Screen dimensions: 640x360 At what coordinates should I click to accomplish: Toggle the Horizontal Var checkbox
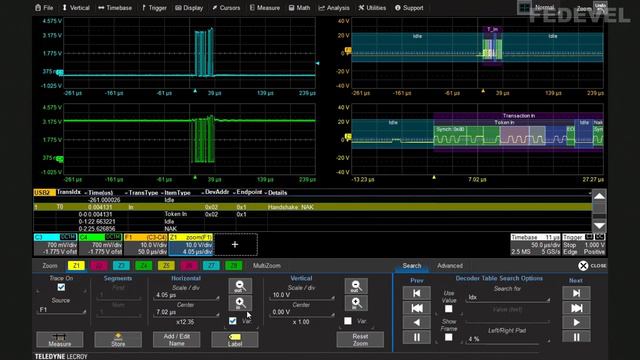[233, 321]
